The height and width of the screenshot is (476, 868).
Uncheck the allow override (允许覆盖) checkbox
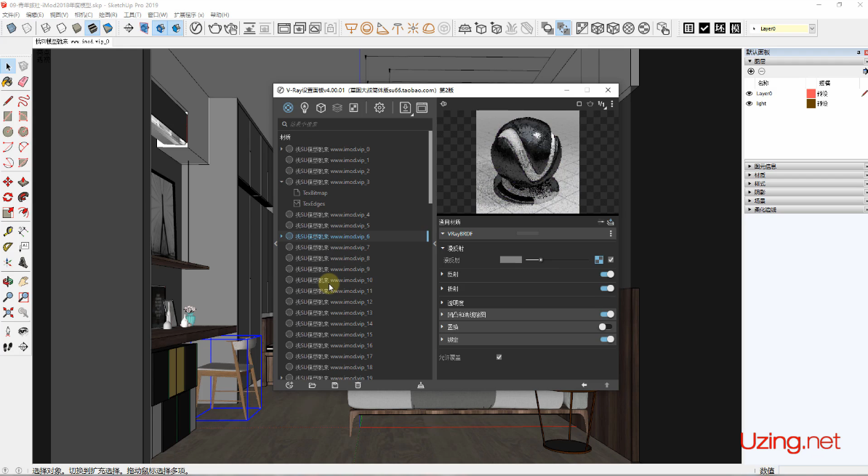tap(499, 357)
